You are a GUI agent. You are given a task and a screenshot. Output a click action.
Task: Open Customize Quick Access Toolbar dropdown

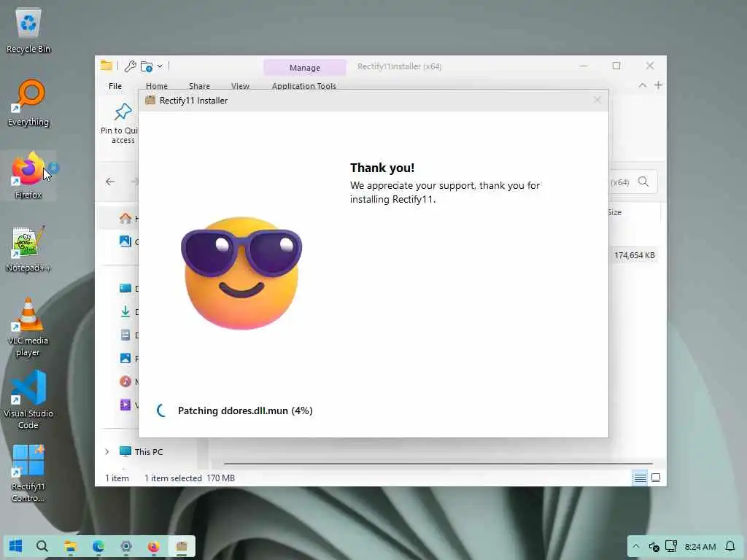click(x=160, y=66)
